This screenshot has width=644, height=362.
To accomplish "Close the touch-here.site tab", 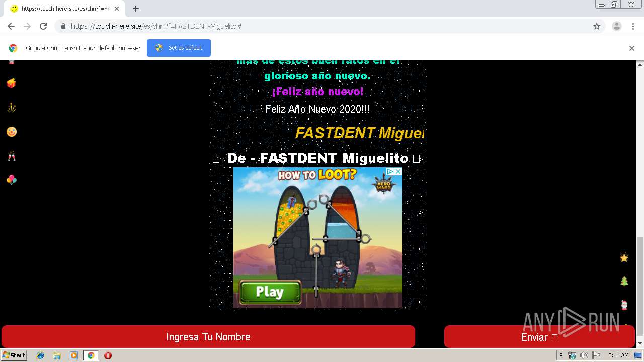I will [x=116, y=9].
